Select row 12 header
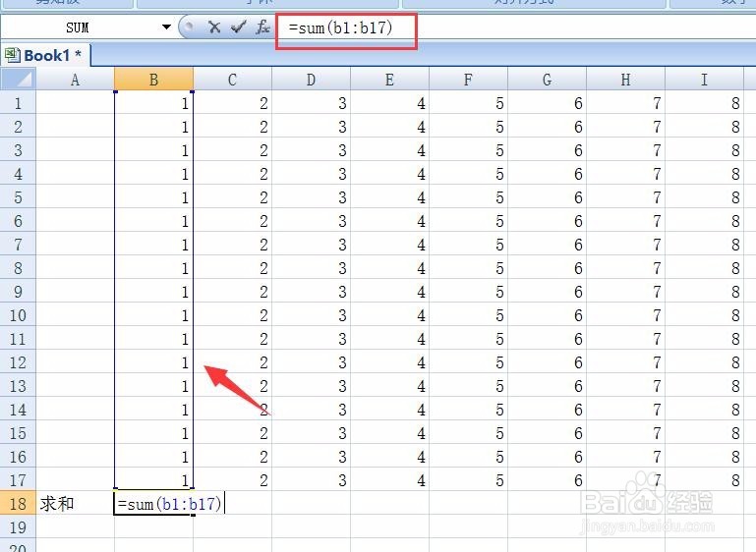 (x=19, y=362)
